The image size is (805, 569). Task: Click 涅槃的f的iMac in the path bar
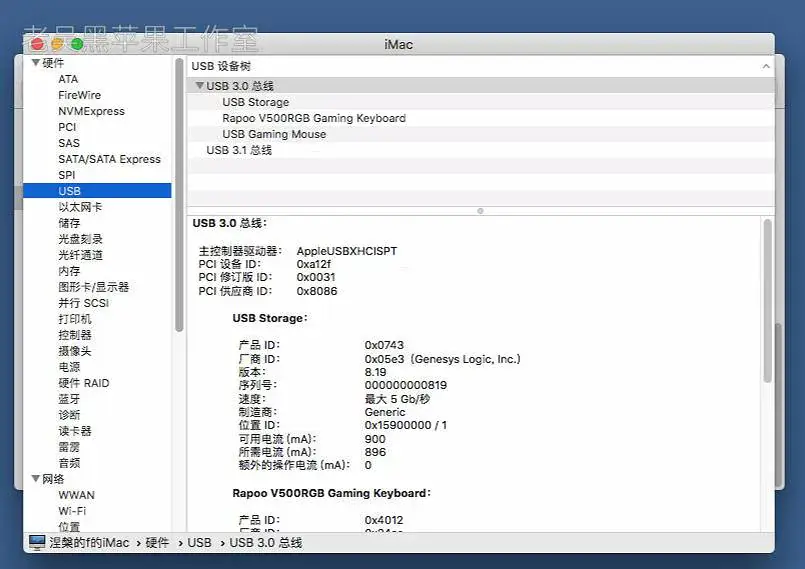point(89,542)
